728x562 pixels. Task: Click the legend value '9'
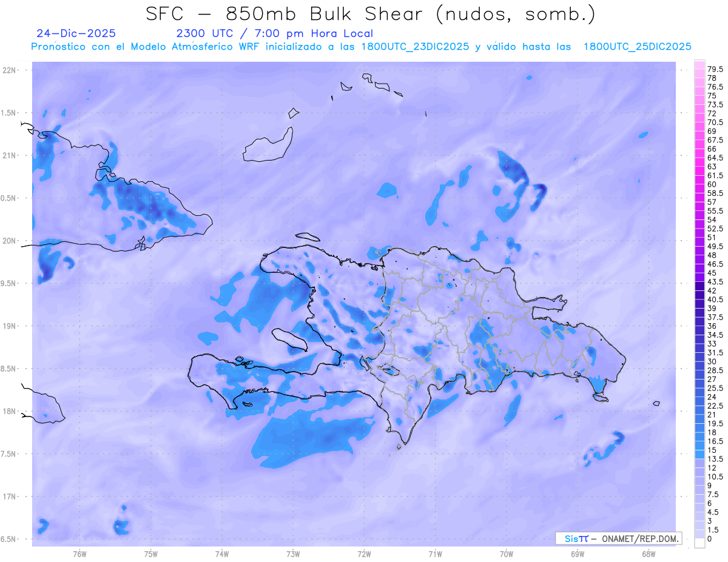(710, 486)
